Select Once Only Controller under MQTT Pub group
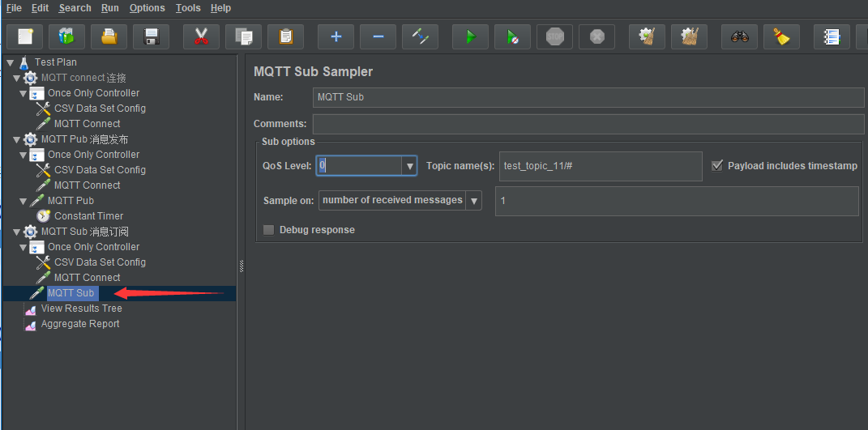 (x=93, y=155)
